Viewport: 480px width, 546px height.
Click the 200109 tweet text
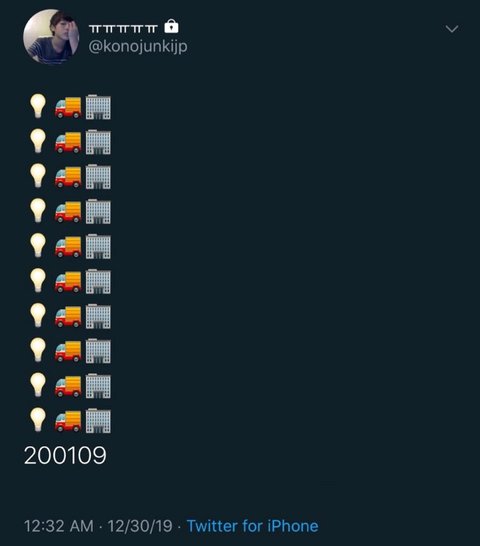tap(65, 455)
